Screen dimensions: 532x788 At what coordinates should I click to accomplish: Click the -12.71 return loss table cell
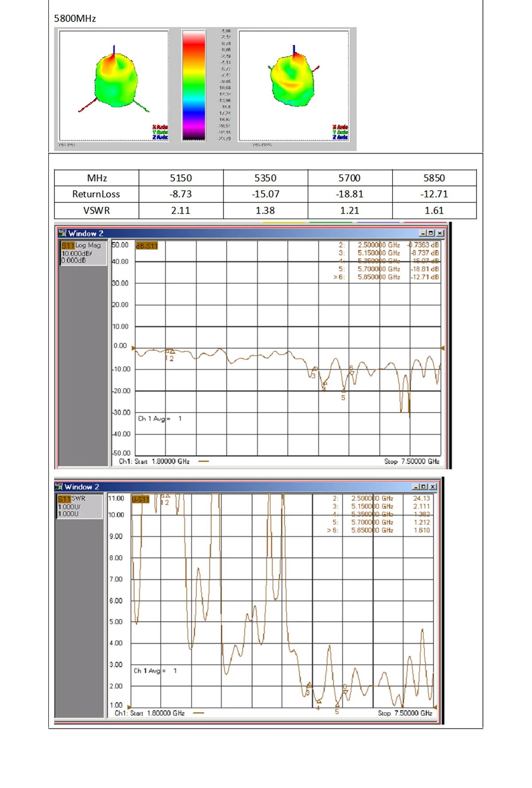click(434, 194)
